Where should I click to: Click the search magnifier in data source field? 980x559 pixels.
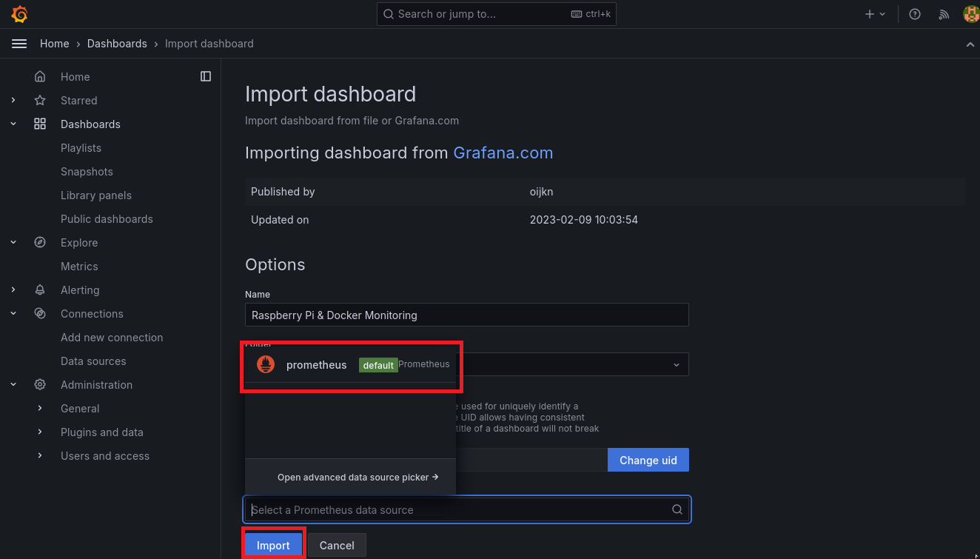[x=677, y=509]
